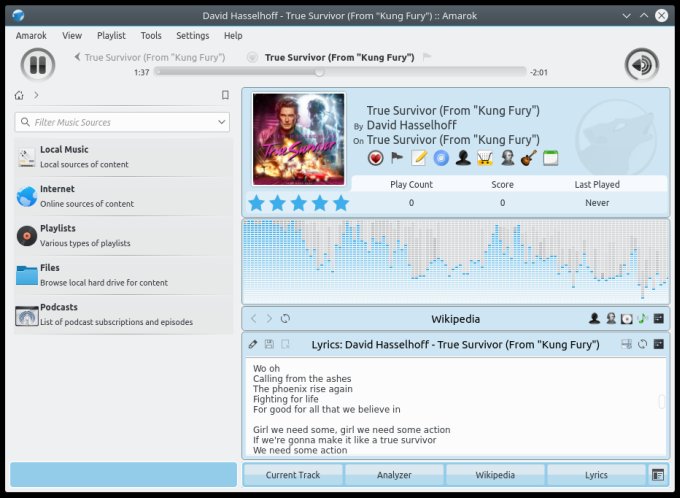Set rating to one star
The height and width of the screenshot is (498, 680).
256,203
